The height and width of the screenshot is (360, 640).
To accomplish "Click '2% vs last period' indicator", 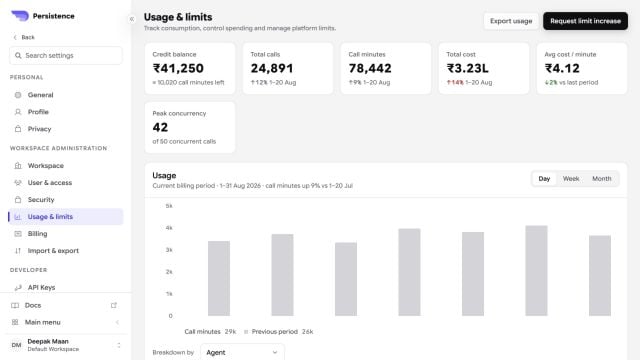I will [571, 82].
